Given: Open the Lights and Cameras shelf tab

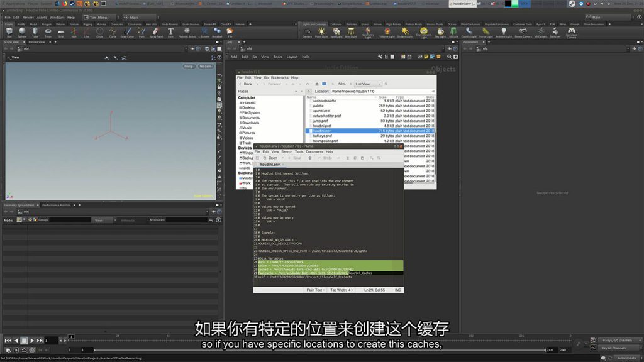Looking at the screenshot, I should [x=314, y=25].
